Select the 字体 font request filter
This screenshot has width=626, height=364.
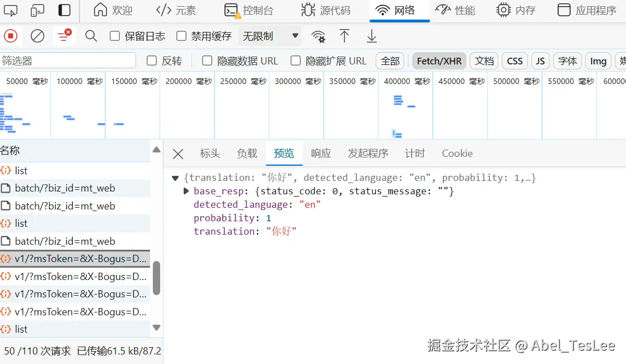coord(567,61)
